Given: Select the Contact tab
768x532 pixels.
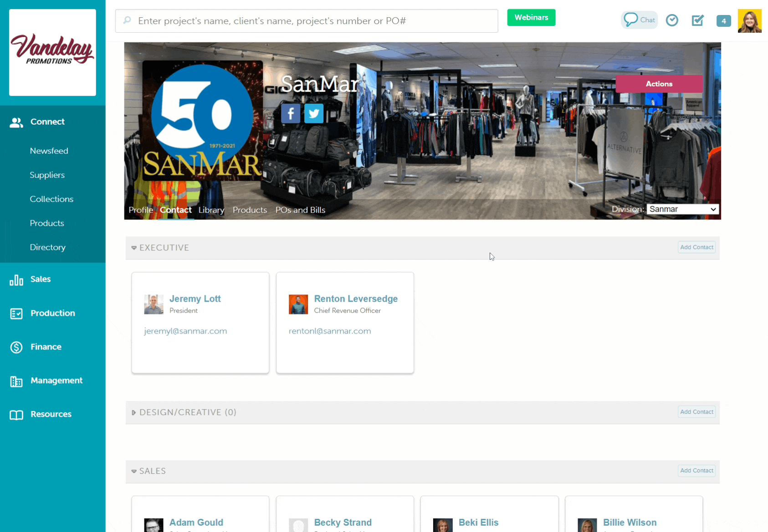Looking at the screenshot, I should 176,210.
